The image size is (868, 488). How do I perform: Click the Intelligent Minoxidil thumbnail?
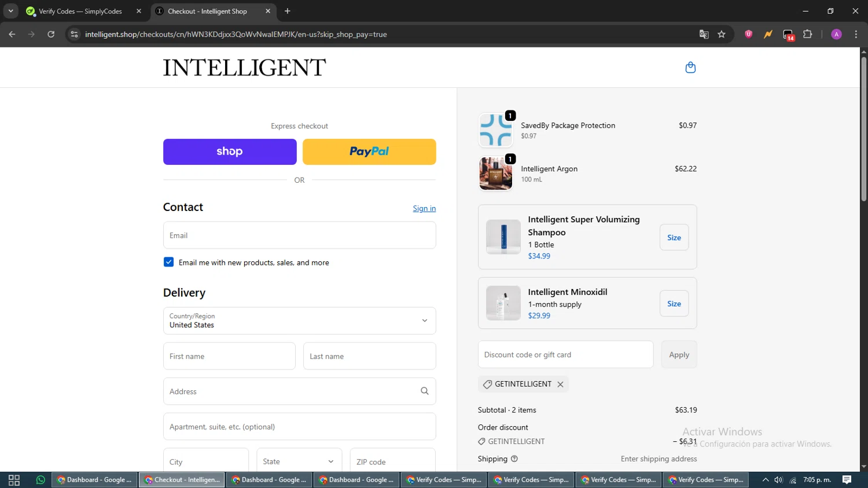(503, 303)
